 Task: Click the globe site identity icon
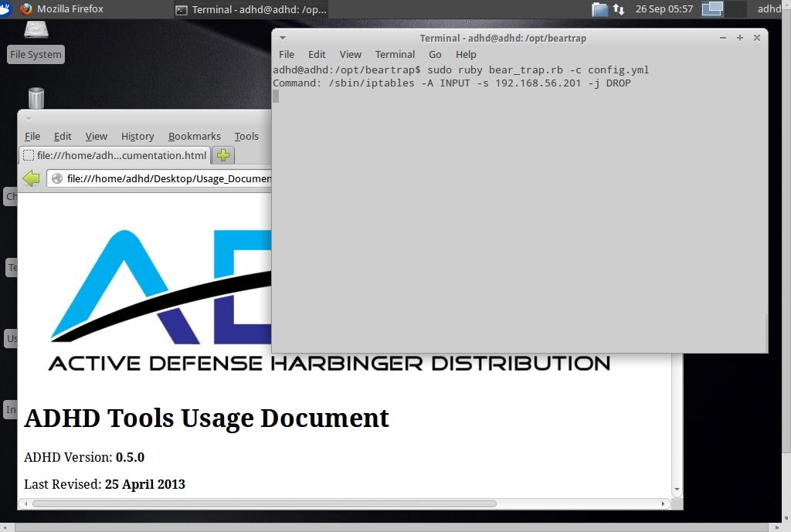(x=57, y=178)
